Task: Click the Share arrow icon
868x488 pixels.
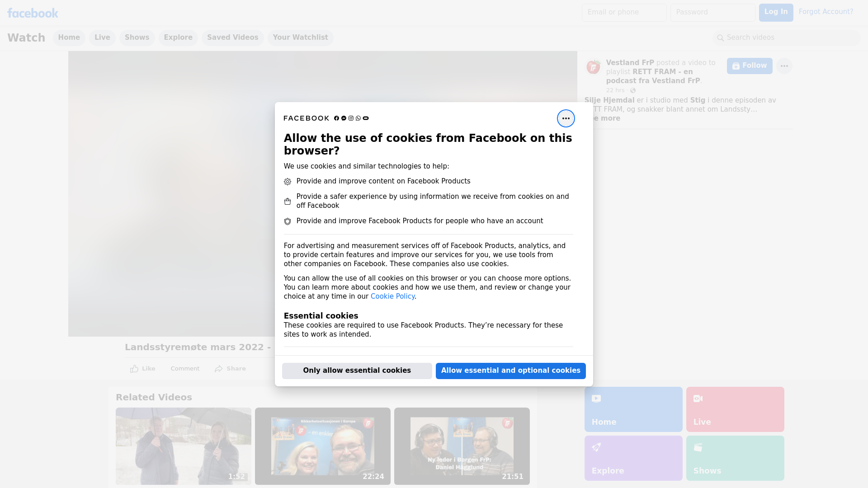Action: pyautogui.click(x=219, y=369)
